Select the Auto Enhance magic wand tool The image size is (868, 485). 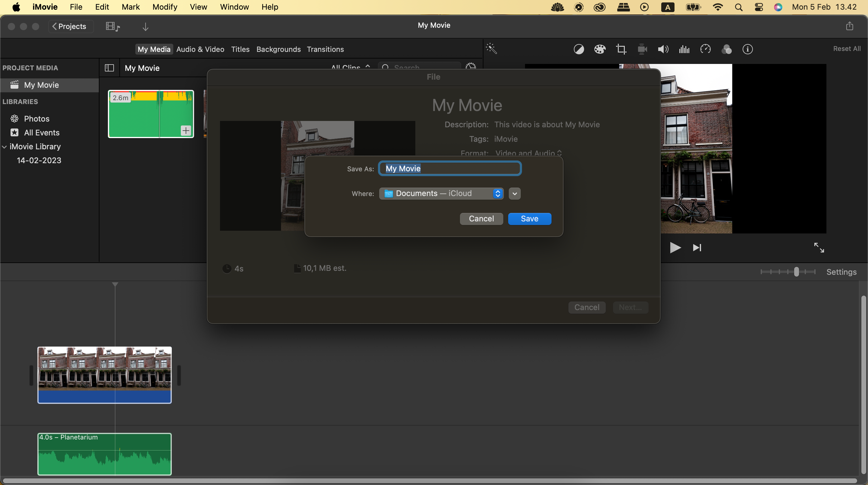pyautogui.click(x=492, y=49)
